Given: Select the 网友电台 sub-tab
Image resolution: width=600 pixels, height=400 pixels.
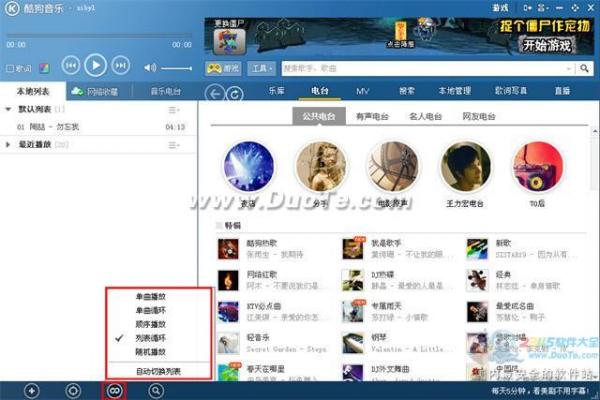Looking at the screenshot, I should pyautogui.click(x=479, y=116).
